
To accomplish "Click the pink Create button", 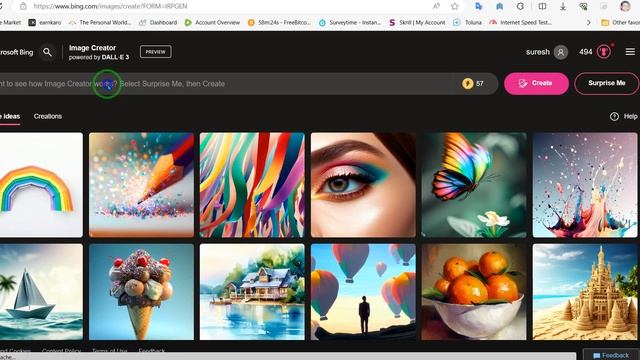I will click(536, 83).
